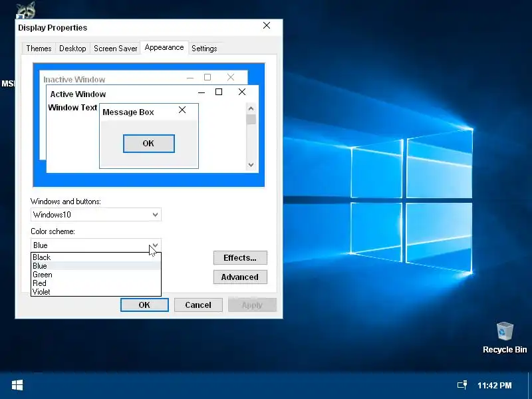Screen dimensions: 532x399
Task: Choose Blue from color scheme list
Action: [x=96, y=266]
